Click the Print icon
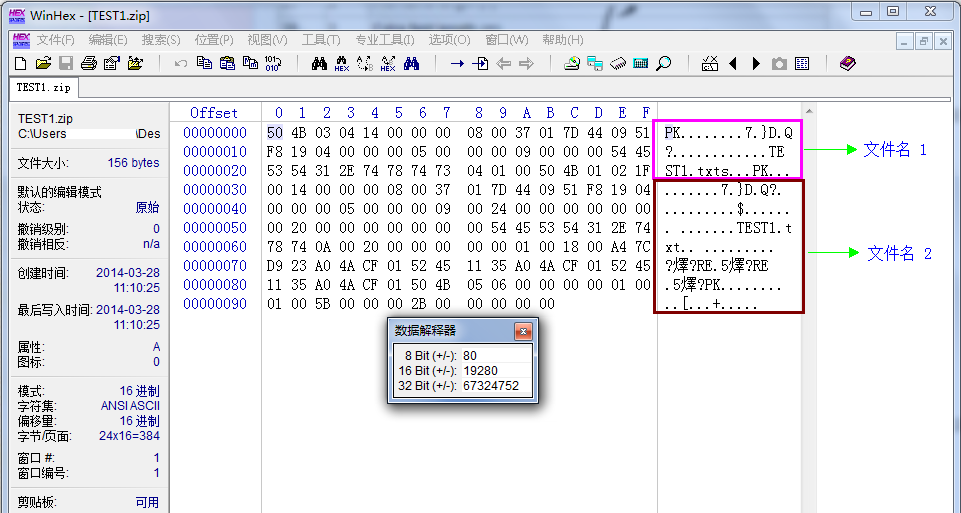The image size is (961, 513). 89,63
